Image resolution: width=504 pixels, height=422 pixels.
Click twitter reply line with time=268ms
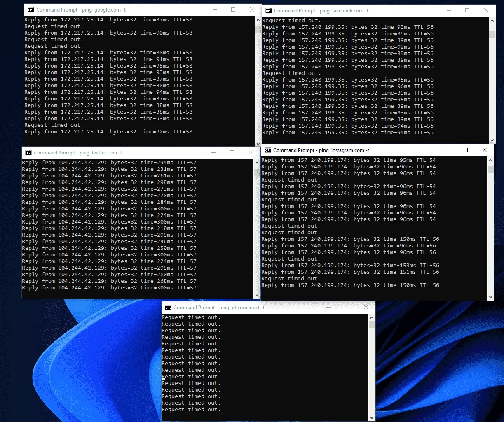point(109,281)
